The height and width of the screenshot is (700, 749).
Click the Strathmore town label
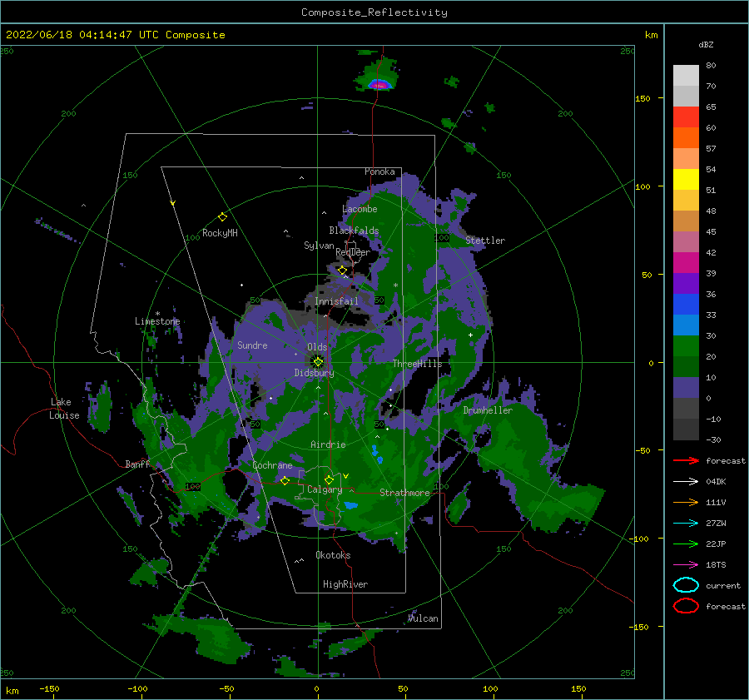click(405, 493)
